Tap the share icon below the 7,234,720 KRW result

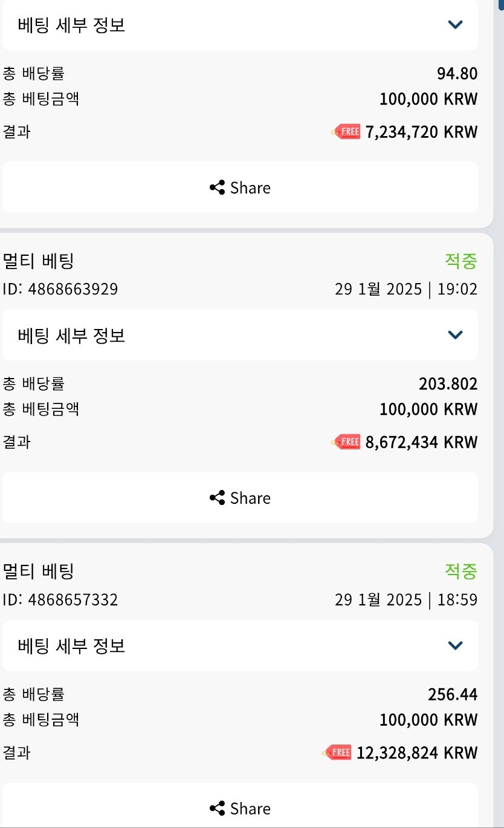pos(217,187)
